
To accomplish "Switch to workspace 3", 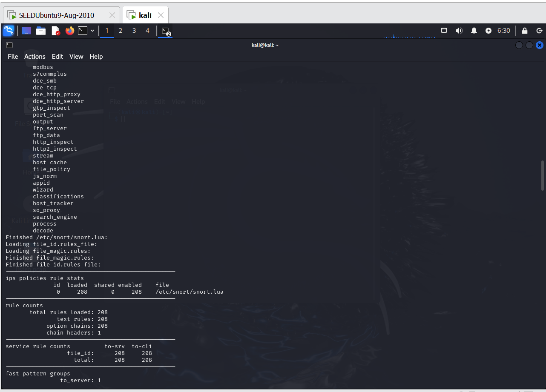I will [134, 31].
